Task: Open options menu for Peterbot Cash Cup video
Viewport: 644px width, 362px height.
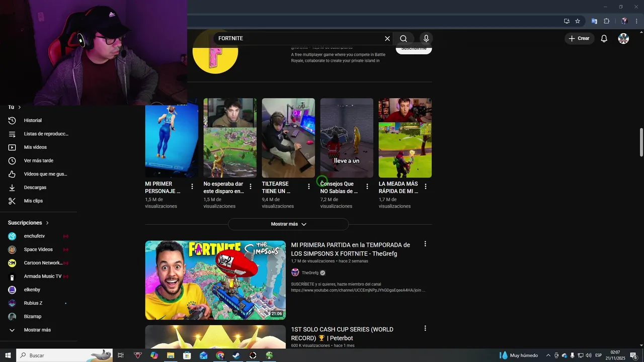Action: pos(425,328)
